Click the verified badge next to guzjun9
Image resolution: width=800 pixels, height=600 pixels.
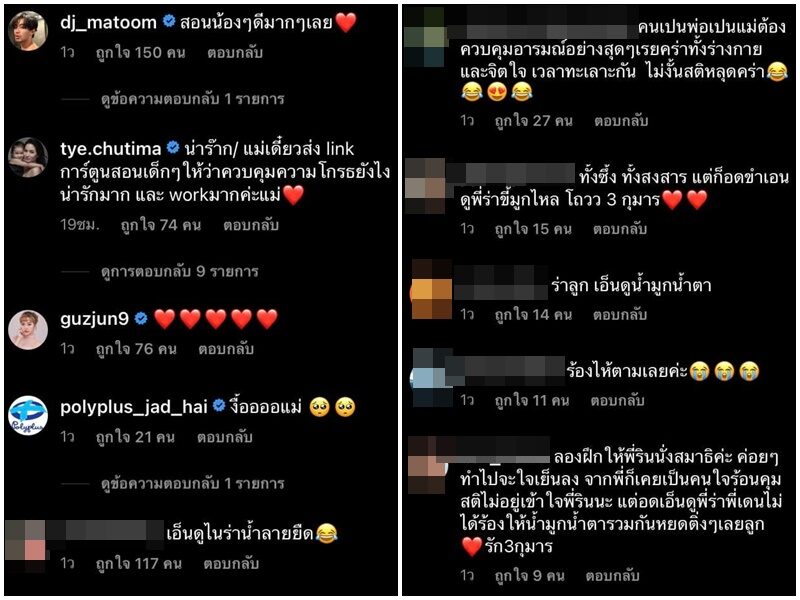pos(141,319)
